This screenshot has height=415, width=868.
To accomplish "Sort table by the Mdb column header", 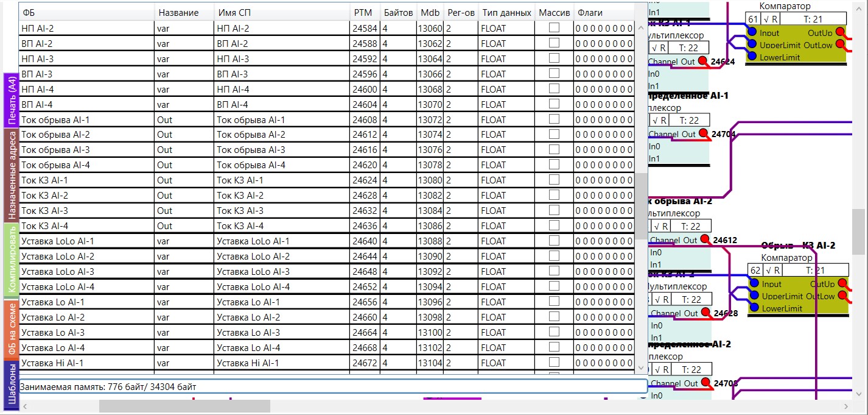I will (x=430, y=12).
